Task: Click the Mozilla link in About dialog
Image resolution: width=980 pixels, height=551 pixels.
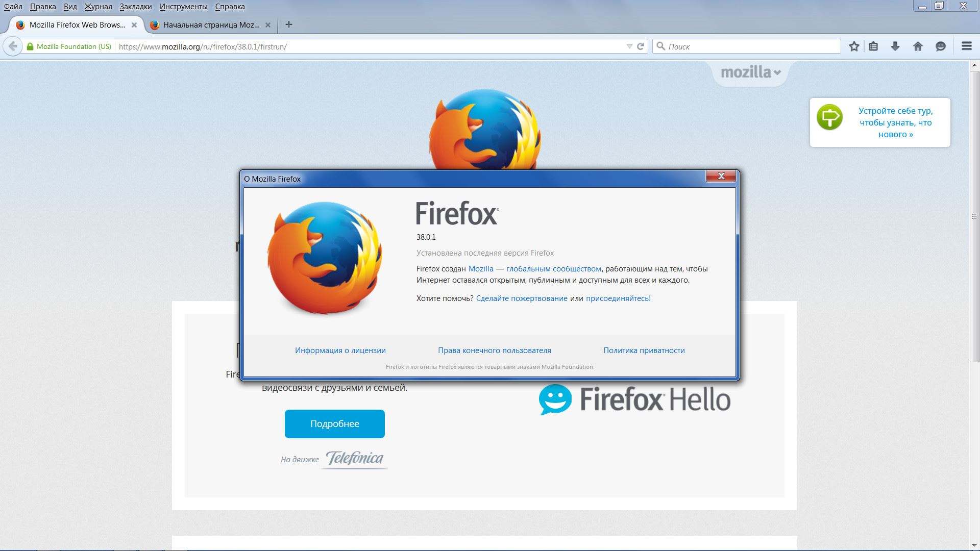Action: pos(481,269)
